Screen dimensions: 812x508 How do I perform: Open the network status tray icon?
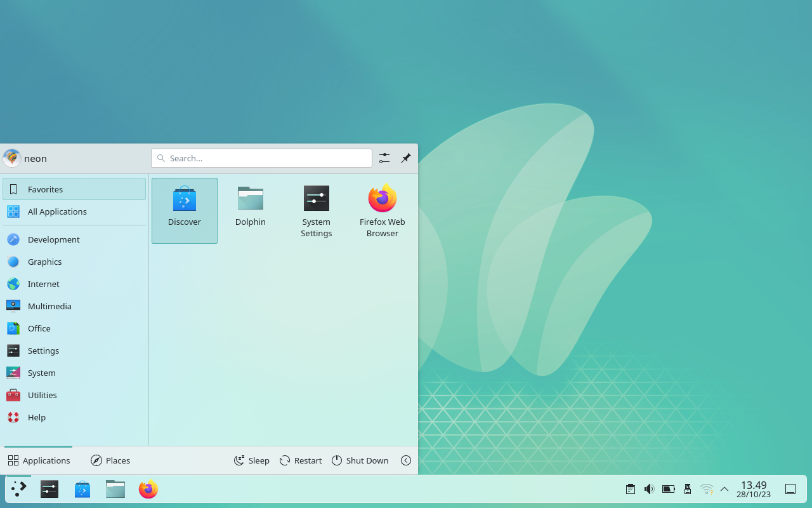coord(706,489)
